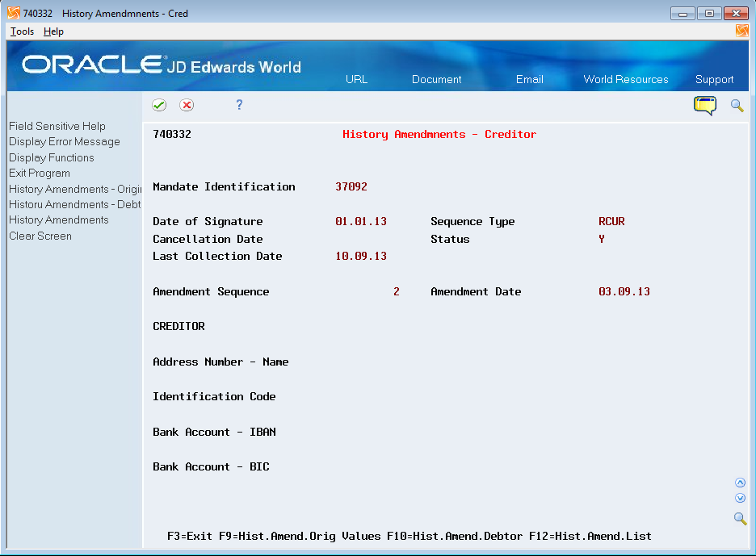Screen dimensions: 756x556
Task: Click the Cancellation Date label
Action: pos(208,239)
